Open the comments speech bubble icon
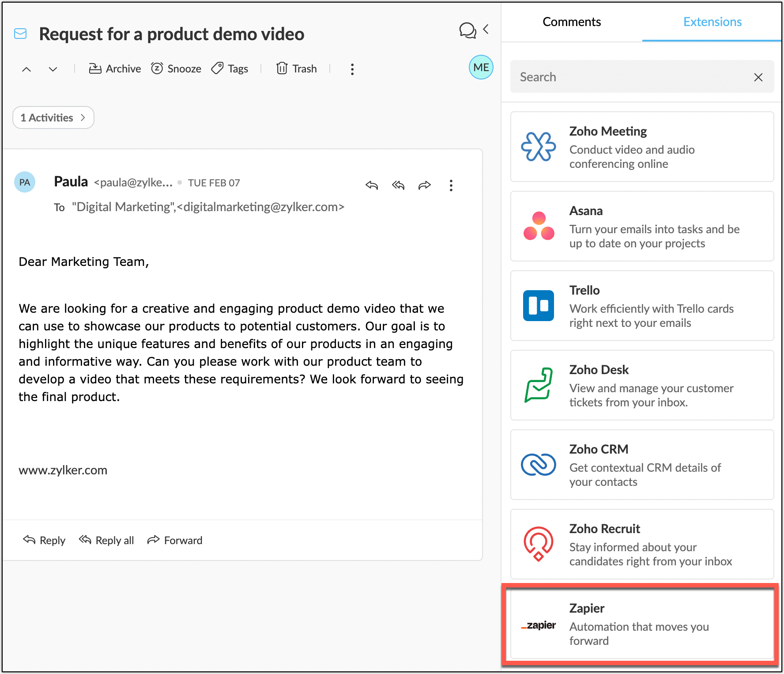 click(x=467, y=30)
